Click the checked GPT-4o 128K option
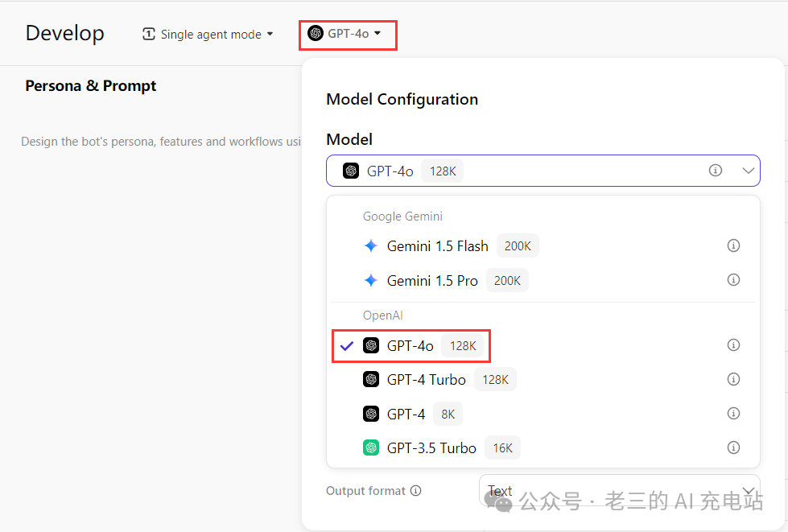788x532 pixels. point(411,345)
